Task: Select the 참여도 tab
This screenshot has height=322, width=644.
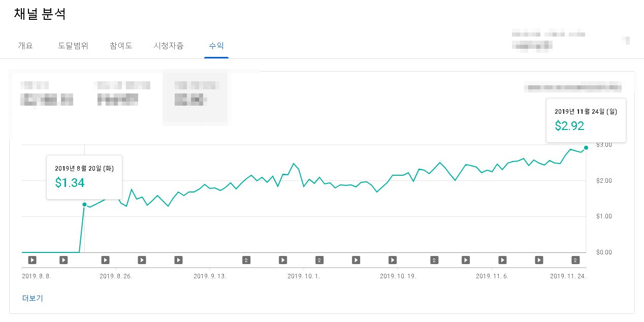Action: pos(121,46)
